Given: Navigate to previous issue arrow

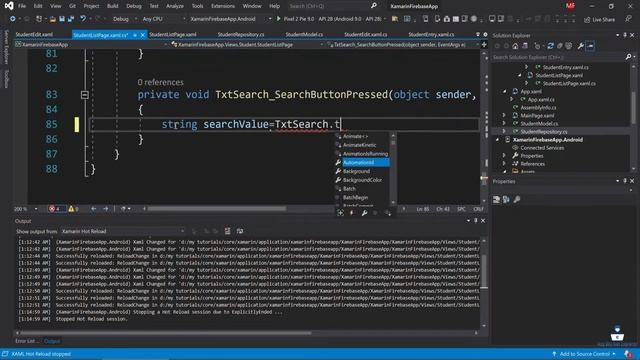Looking at the screenshot, I should (93, 209).
